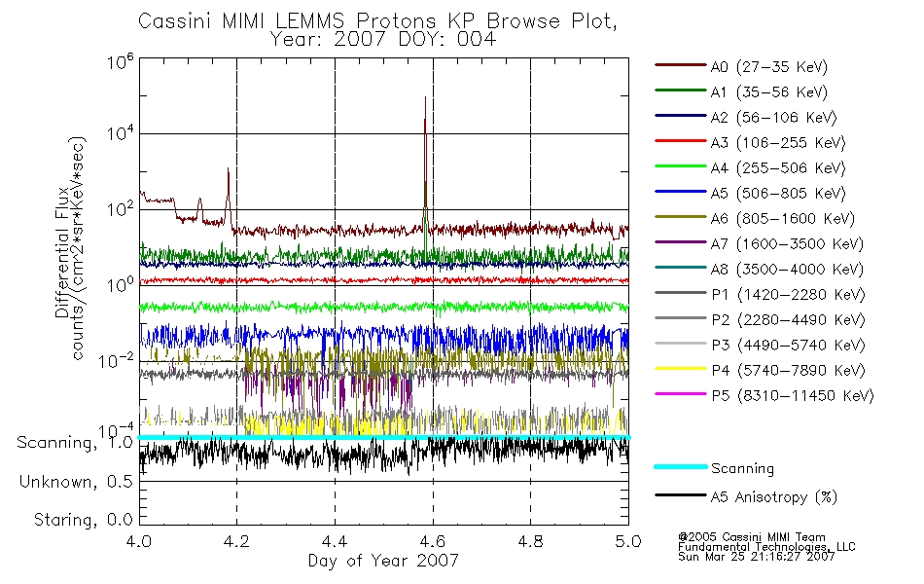Viewport: 924px width, 584px height.
Task: Click the Differential Flux y-axis title
Action: coord(61,252)
